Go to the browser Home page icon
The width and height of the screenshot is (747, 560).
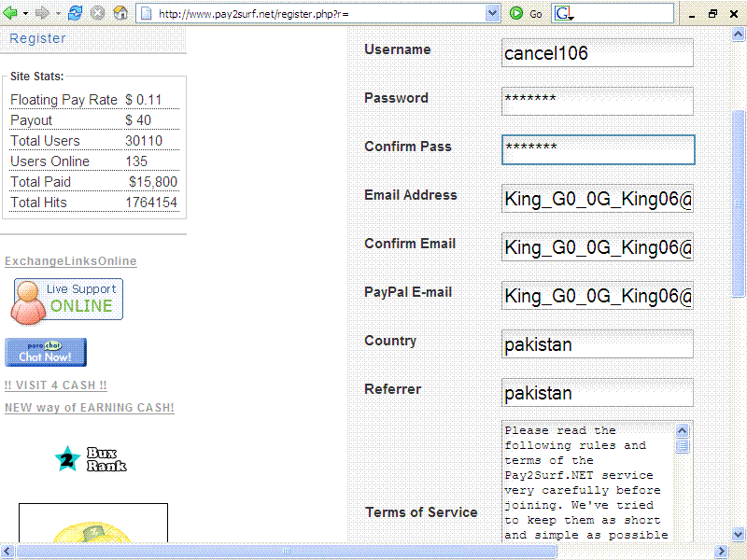[x=120, y=13]
